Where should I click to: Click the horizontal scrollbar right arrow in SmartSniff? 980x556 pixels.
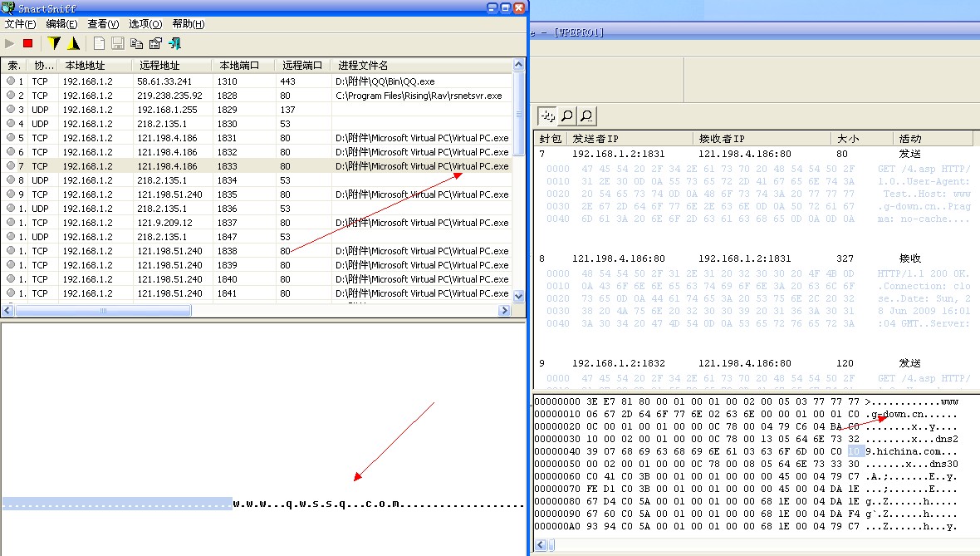tap(504, 310)
